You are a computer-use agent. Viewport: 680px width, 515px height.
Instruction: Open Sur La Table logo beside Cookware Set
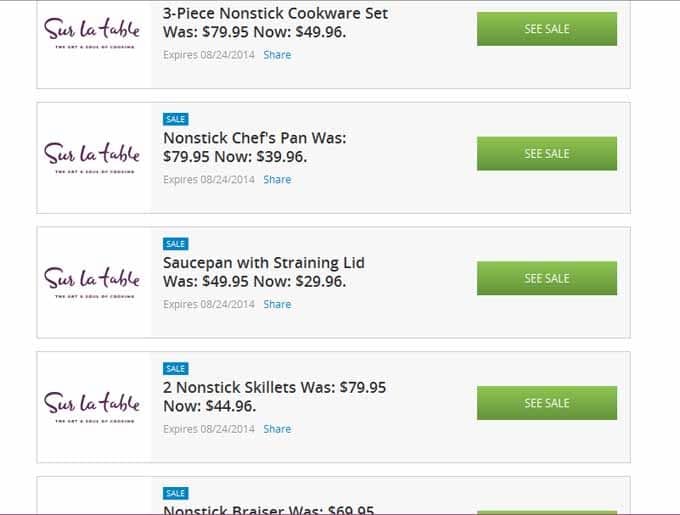click(x=92, y=33)
